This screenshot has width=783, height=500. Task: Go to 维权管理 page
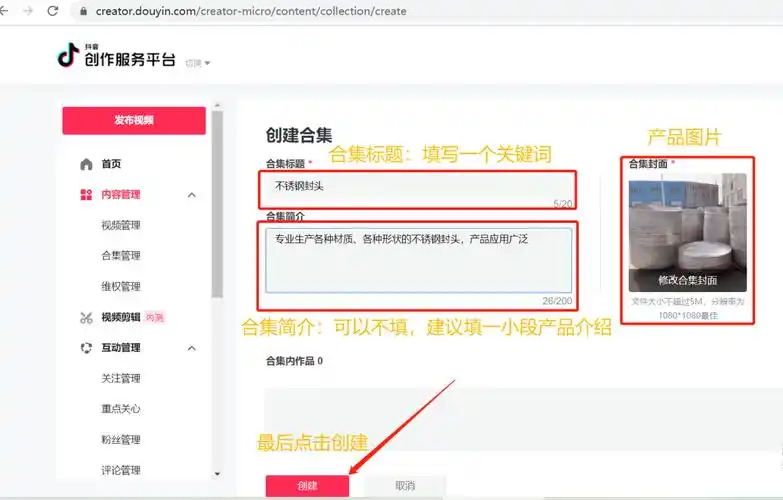point(120,287)
